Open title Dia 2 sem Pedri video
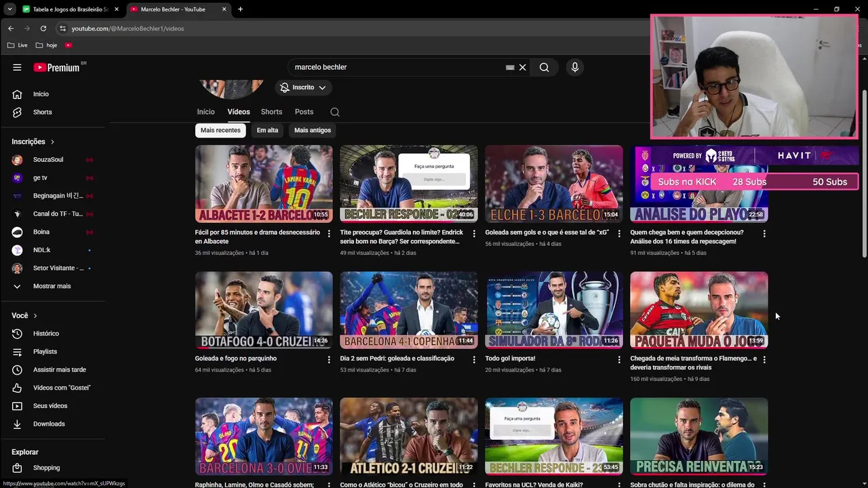 click(x=397, y=359)
